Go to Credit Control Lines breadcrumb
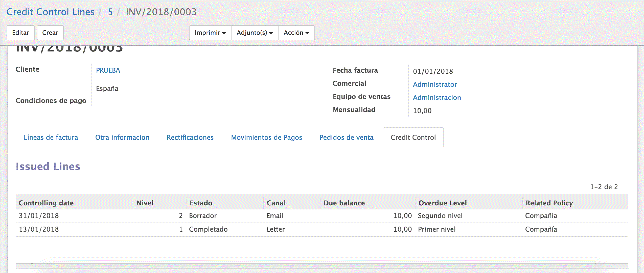644x273 pixels. pyautogui.click(x=51, y=12)
